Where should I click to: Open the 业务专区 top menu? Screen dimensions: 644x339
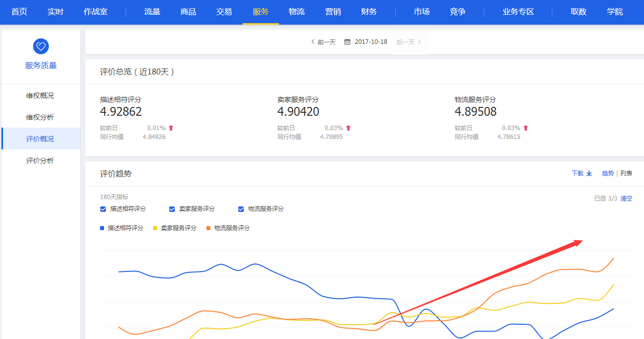click(x=518, y=12)
